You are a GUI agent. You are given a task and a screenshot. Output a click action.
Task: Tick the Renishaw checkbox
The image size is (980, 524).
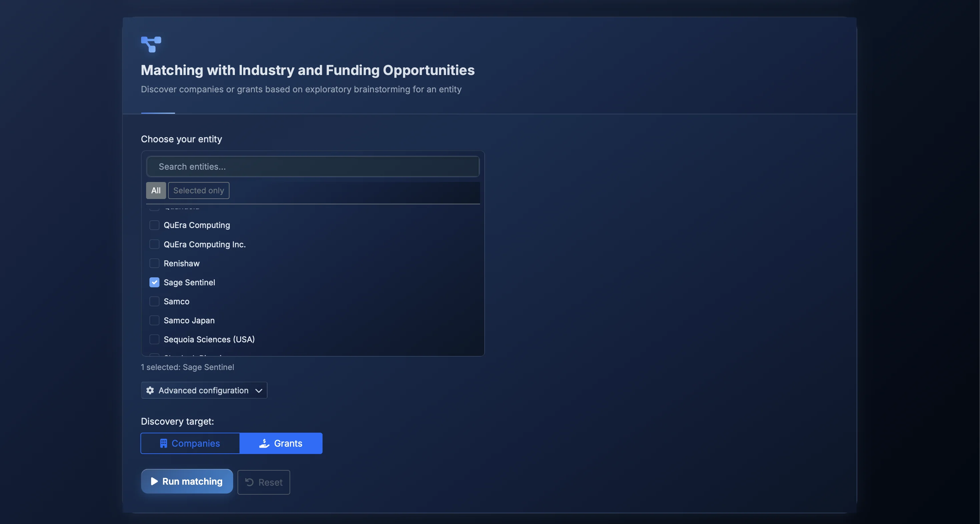click(154, 263)
